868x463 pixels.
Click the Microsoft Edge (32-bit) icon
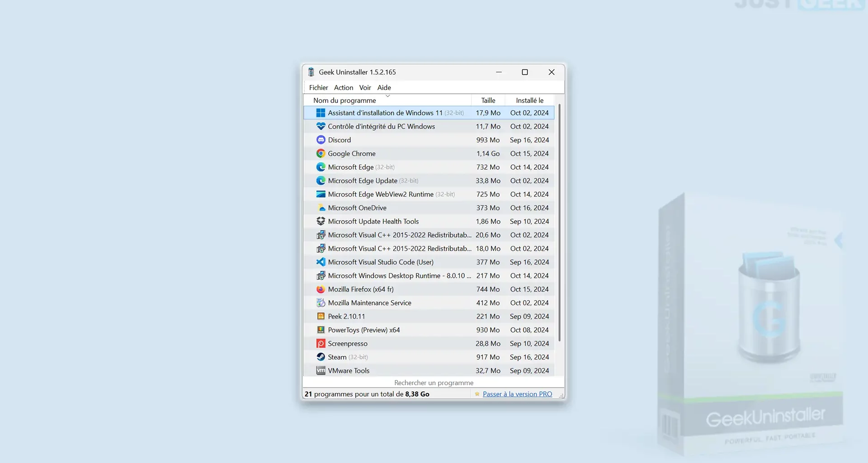(x=321, y=167)
